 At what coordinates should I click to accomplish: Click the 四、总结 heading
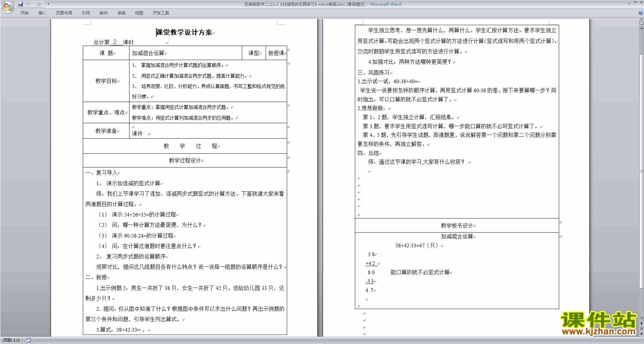coord(368,153)
